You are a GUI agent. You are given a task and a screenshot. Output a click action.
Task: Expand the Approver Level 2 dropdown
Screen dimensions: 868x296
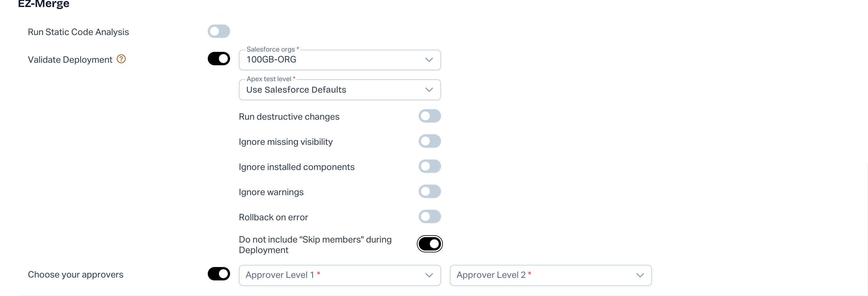click(544, 275)
